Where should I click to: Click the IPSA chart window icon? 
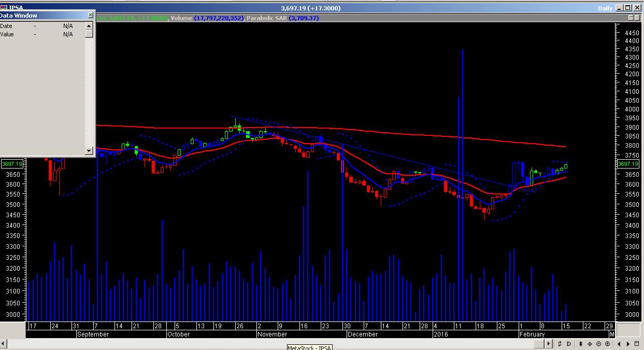(4, 8)
